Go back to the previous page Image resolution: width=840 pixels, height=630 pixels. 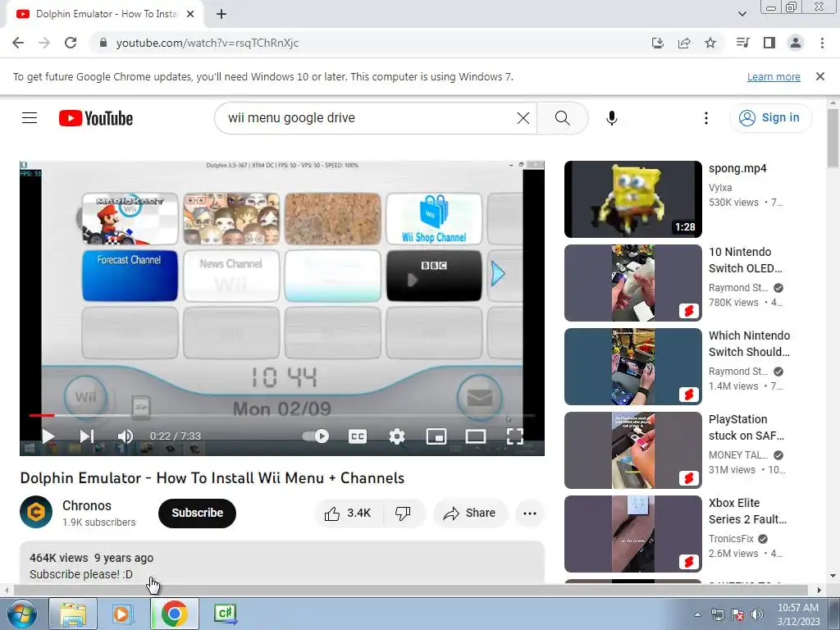(x=18, y=43)
